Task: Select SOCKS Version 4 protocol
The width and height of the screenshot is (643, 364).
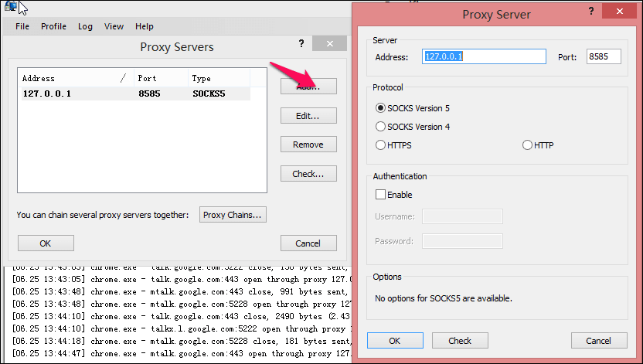Action: (x=380, y=127)
